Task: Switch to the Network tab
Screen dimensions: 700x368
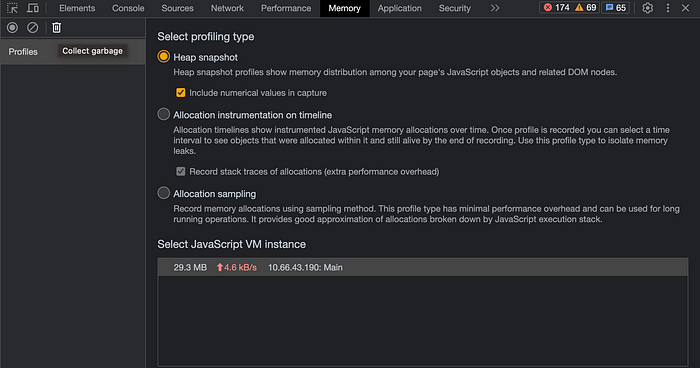Action: pyautogui.click(x=227, y=8)
